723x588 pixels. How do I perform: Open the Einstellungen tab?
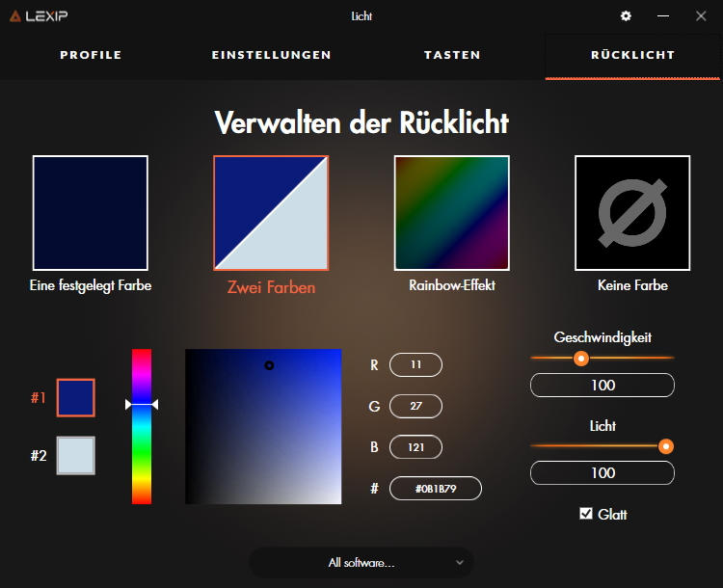pyautogui.click(x=271, y=55)
